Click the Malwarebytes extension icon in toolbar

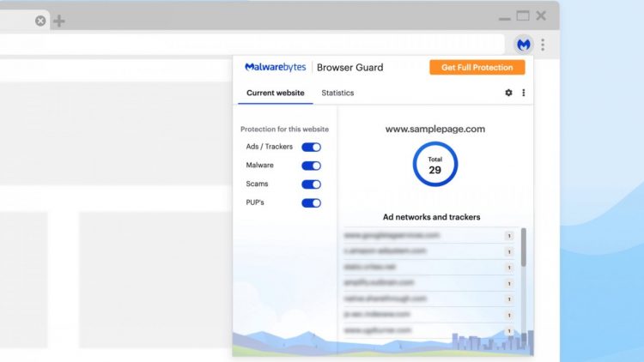pos(523,45)
